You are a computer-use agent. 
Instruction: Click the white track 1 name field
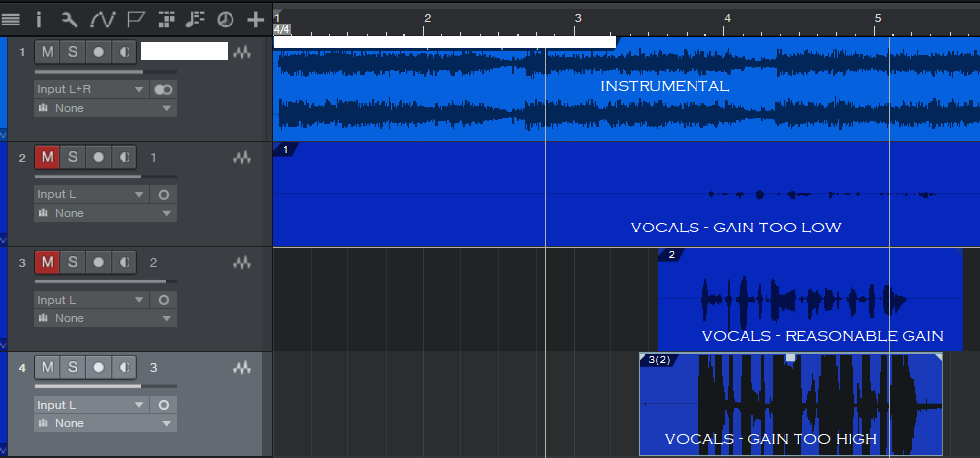coord(184,51)
